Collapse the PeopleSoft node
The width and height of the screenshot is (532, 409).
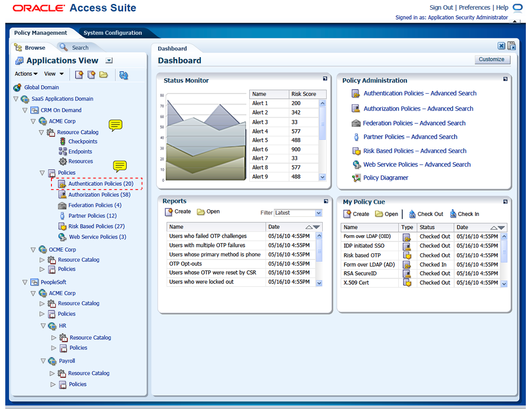tap(25, 282)
